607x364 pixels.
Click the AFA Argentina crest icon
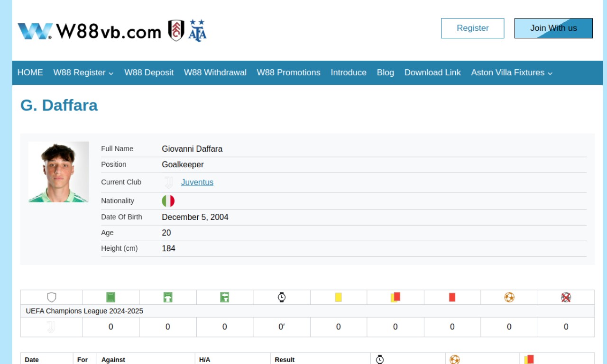point(197,30)
